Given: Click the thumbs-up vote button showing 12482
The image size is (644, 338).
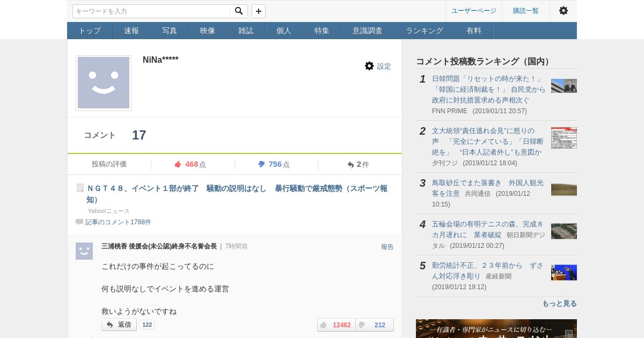Looking at the screenshot, I should (x=336, y=325).
